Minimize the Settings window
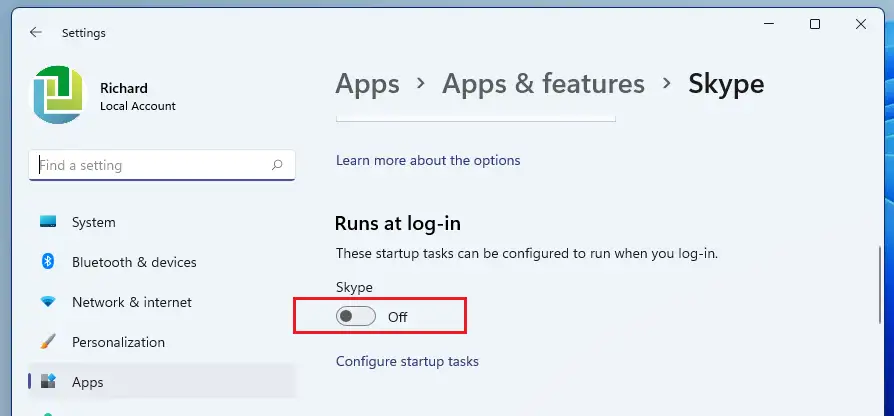This screenshot has height=416, width=894. tap(769, 24)
